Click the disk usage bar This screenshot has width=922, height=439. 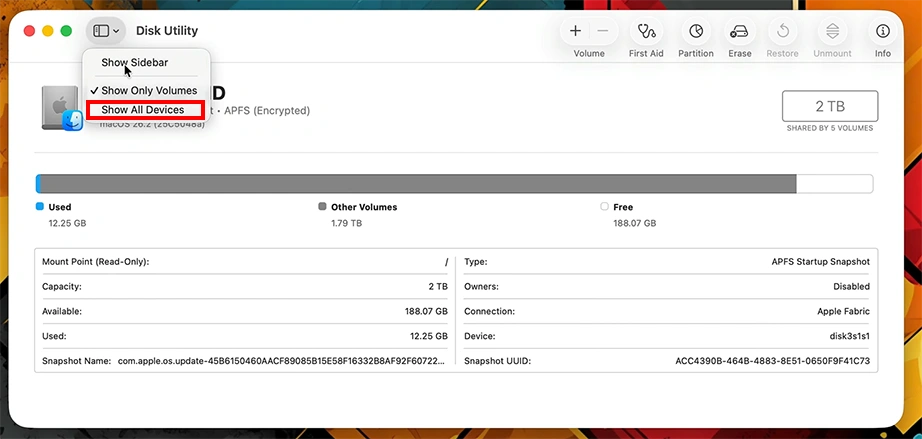[454, 183]
